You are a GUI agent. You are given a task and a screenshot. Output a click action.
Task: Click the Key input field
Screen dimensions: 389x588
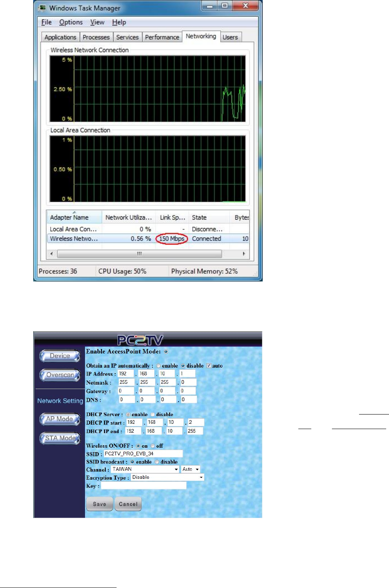[144, 486]
